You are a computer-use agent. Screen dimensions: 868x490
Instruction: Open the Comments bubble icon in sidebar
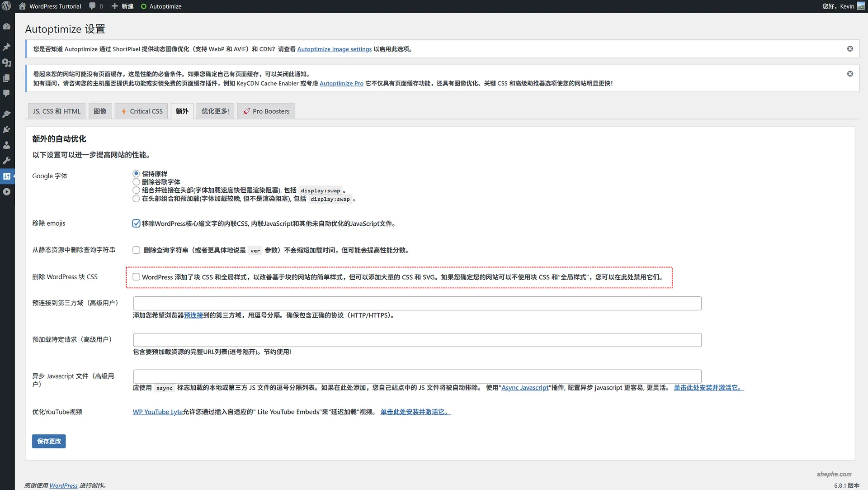click(7, 93)
